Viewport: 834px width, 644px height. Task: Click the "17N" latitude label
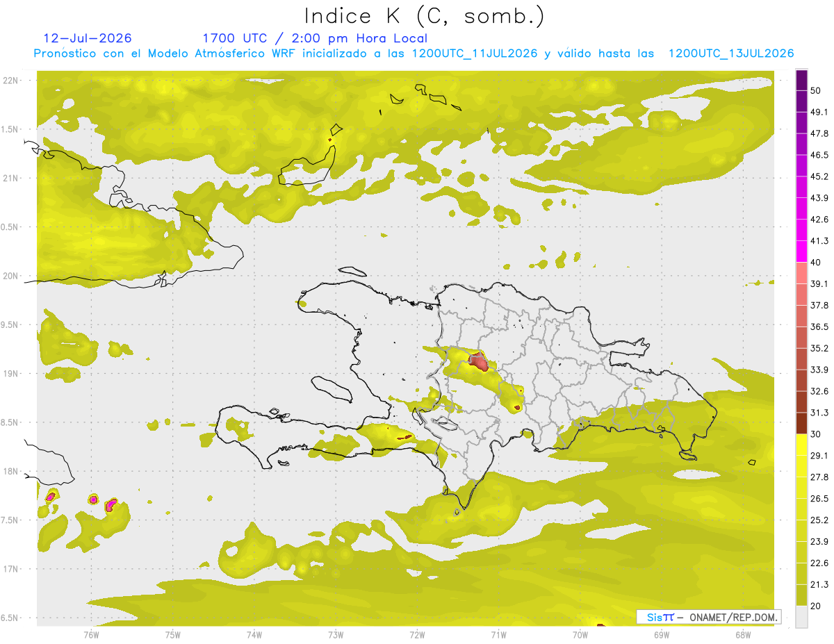click(x=11, y=569)
